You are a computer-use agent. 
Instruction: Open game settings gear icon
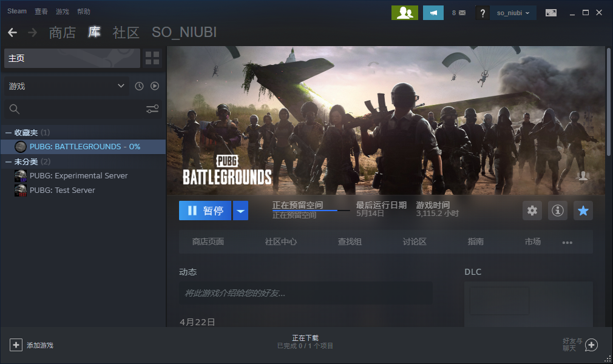532,211
